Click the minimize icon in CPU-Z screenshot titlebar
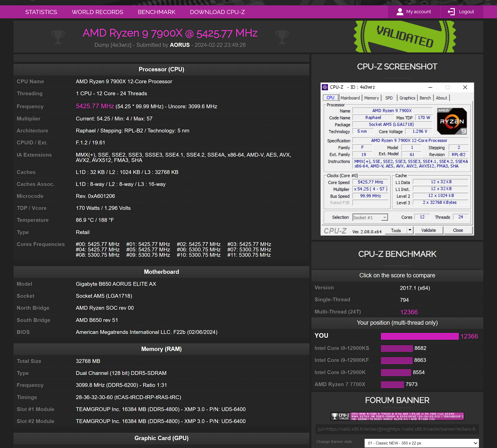Image resolution: width=497 pixels, height=448 pixels. click(430, 87)
